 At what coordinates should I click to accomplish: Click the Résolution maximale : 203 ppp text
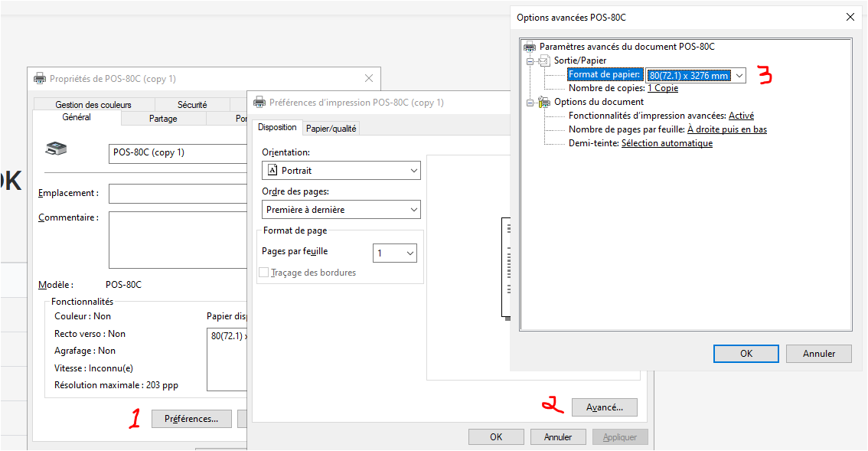click(x=116, y=385)
